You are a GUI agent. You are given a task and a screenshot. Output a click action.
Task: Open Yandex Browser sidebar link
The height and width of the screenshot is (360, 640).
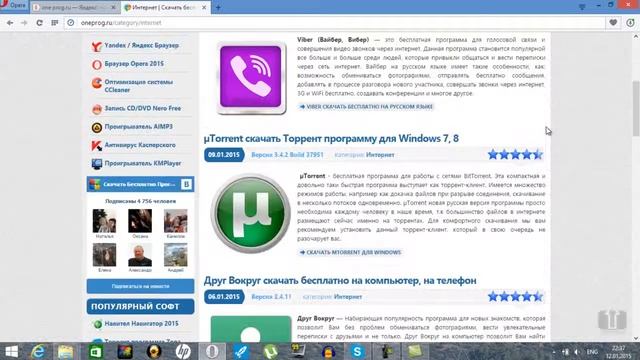[x=141, y=45]
